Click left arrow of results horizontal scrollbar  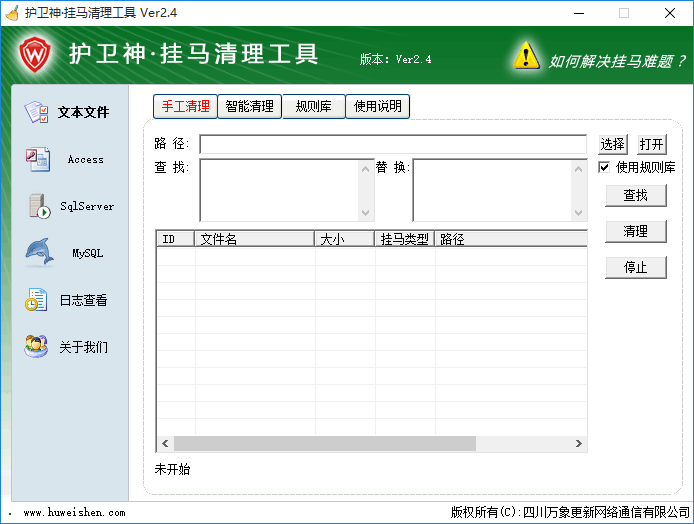tap(166, 443)
